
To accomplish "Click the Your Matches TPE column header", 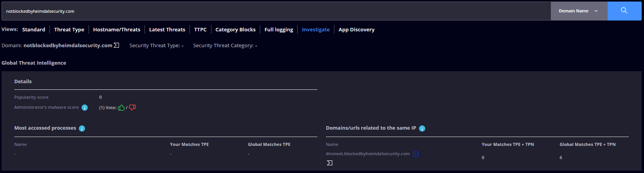I will [189, 144].
